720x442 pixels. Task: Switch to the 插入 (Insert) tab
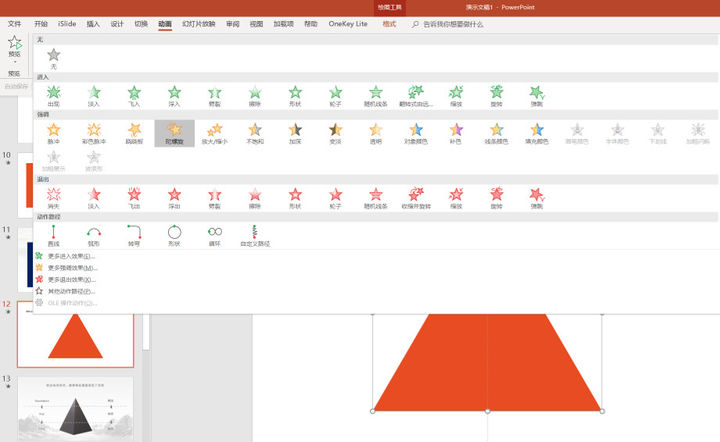pos(93,24)
